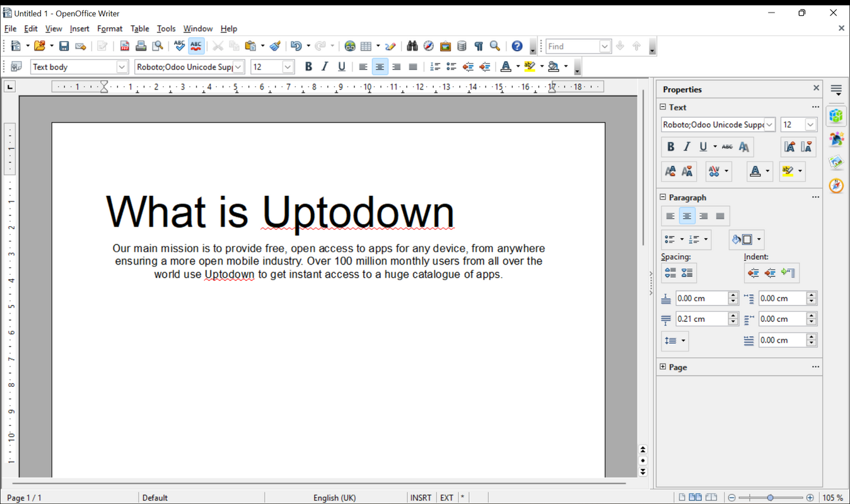Open the Format menu
This screenshot has height=504, width=850.
click(x=110, y=28)
